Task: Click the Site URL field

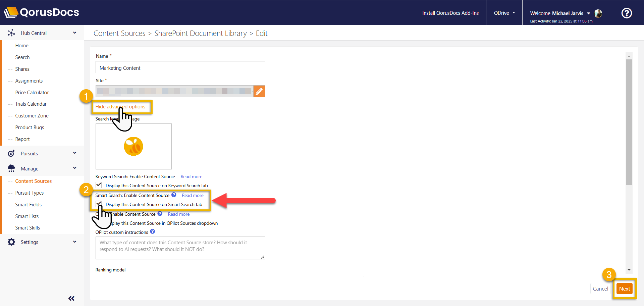Action: pos(174,91)
